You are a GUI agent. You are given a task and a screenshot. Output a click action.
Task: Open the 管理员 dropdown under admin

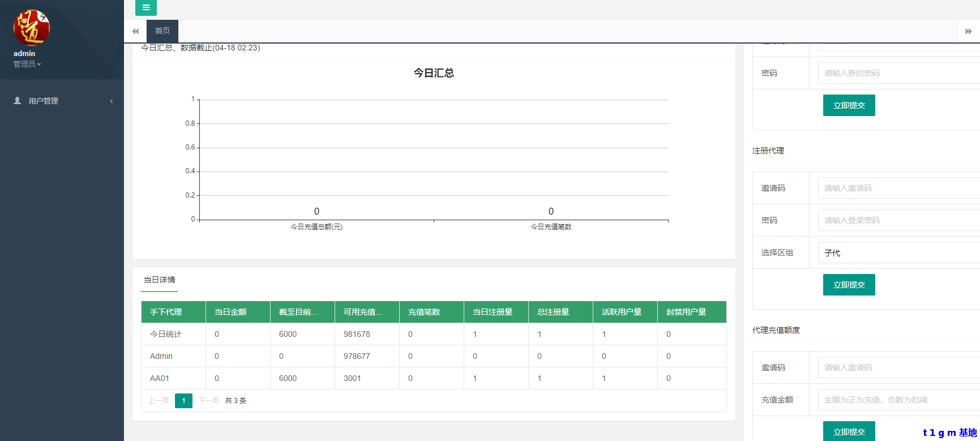click(x=27, y=65)
